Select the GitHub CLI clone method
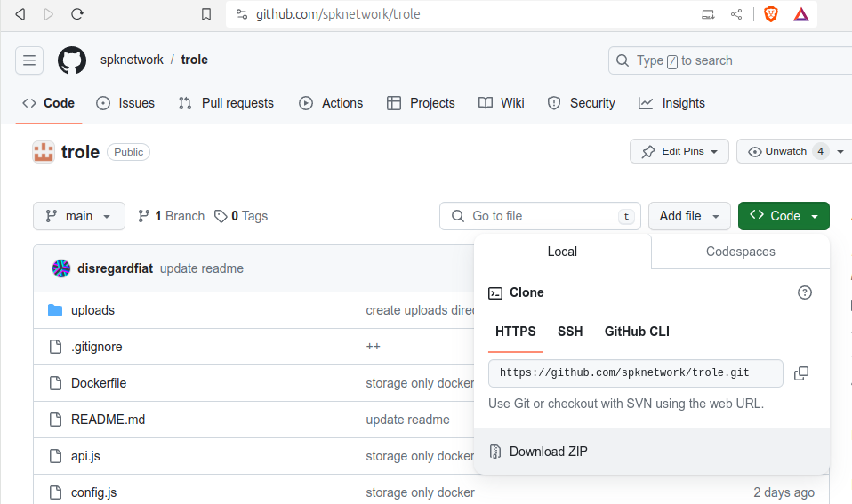Image resolution: width=852 pixels, height=504 pixels. [637, 332]
